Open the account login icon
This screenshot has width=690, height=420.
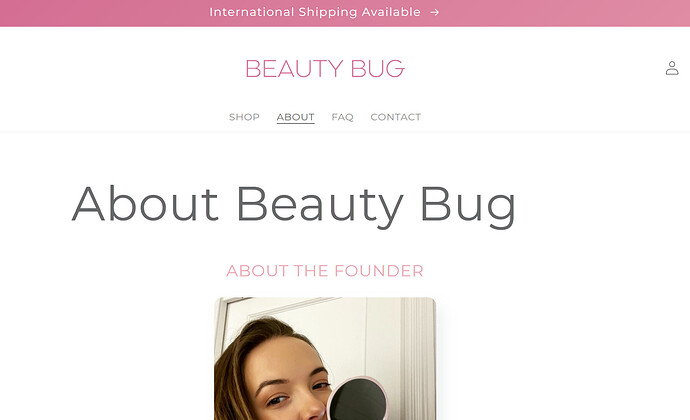pos(672,68)
